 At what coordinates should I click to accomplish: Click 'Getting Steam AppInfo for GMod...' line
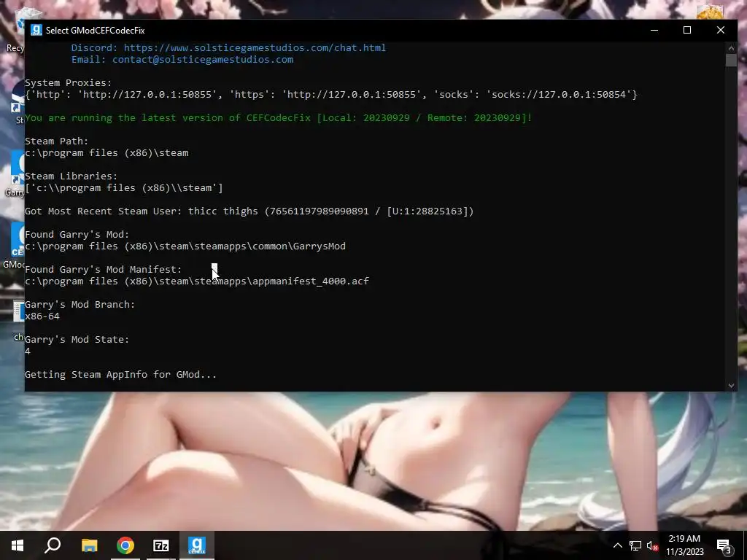tap(120, 374)
